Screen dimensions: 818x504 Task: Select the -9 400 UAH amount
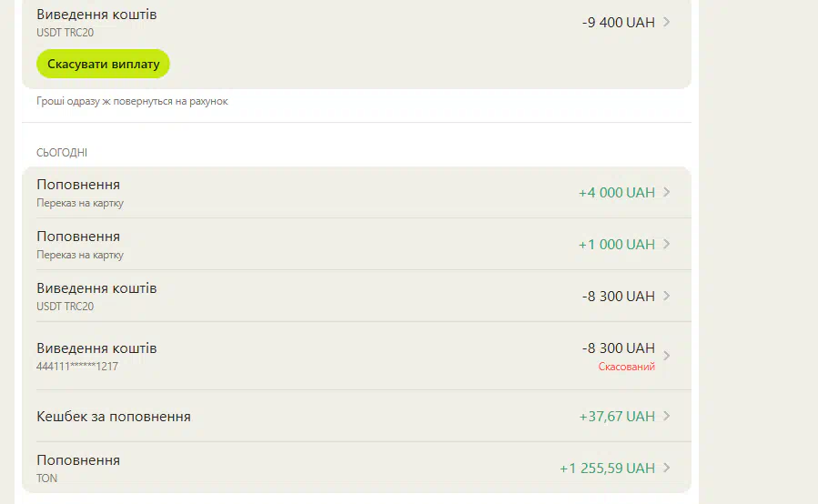point(618,23)
